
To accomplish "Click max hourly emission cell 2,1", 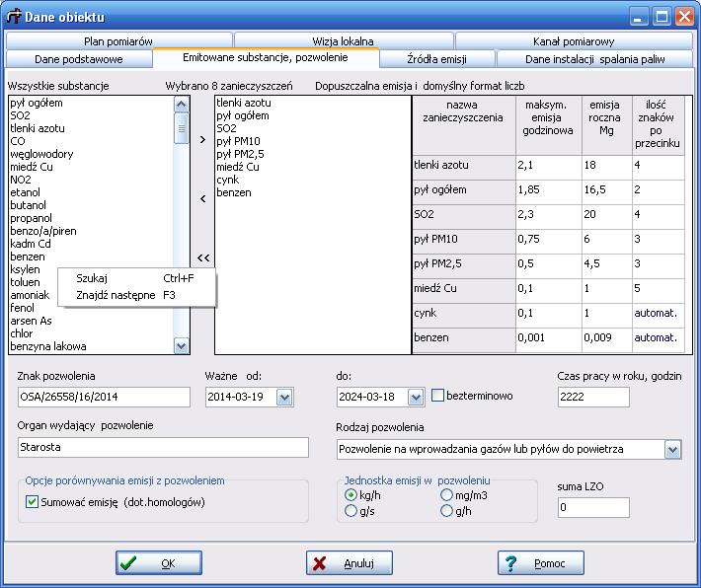I will pyautogui.click(x=549, y=166).
